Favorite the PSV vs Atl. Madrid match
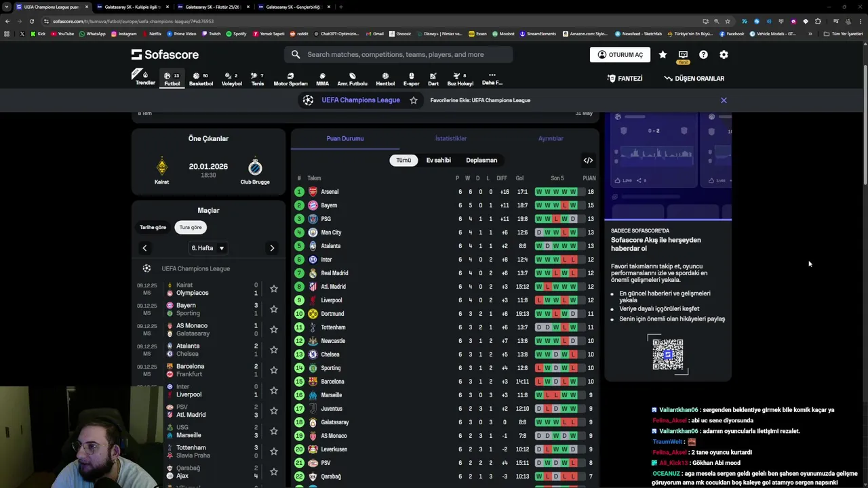The height and width of the screenshot is (488, 868). click(274, 411)
